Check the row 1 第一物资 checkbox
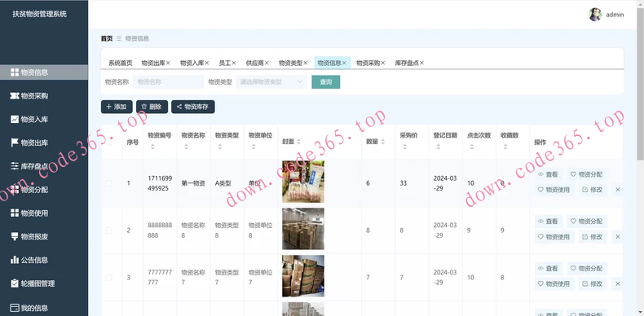 point(108,183)
